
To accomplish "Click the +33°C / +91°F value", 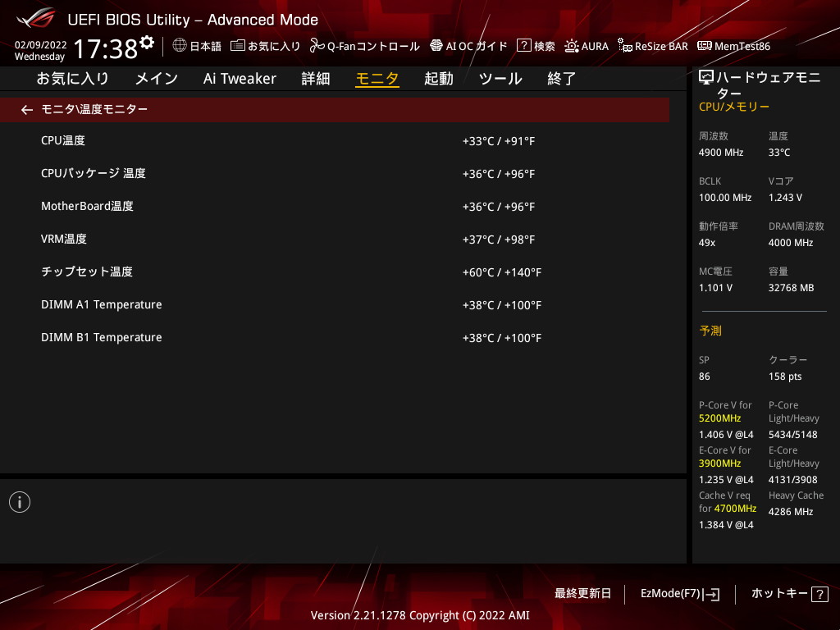I will (x=499, y=141).
